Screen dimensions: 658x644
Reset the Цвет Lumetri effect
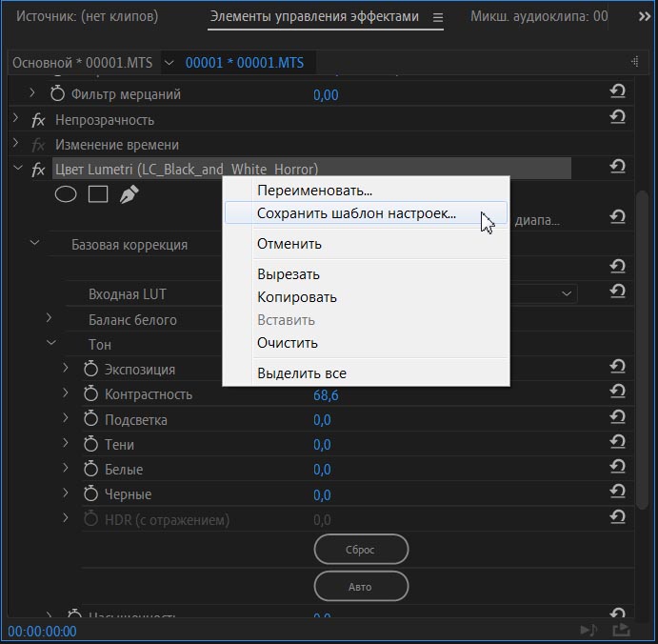pyautogui.click(x=618, y=167)
